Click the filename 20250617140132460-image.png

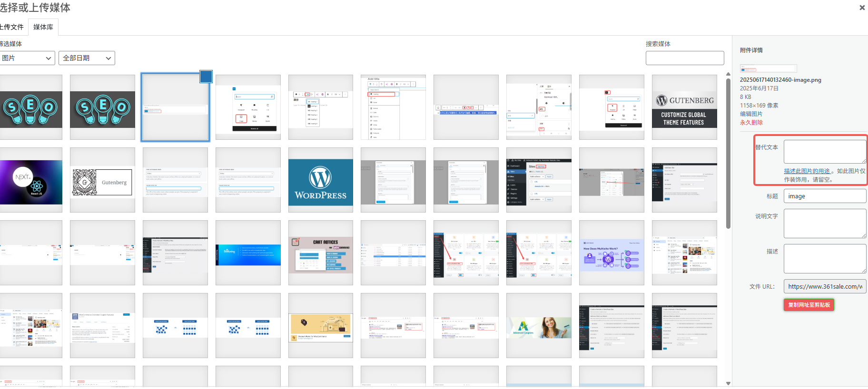pos(780,80)
